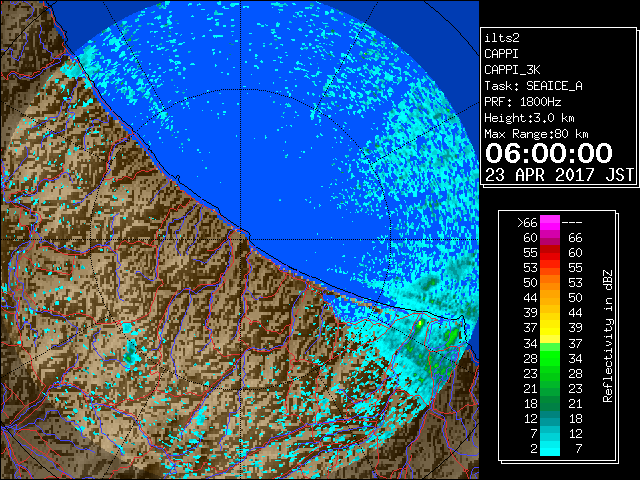Screen dimensions: 640x480
Task: Click the 'Reflectivity in dBZ' legend title
Action: (x=608, y=336)
